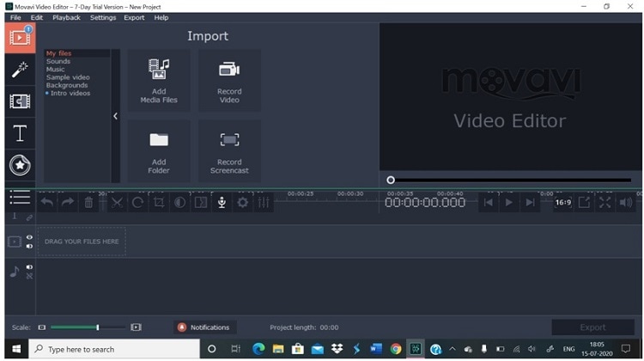Select Sounds category
The height and width of the screenshot is (361, 644).
coord(58,61)
